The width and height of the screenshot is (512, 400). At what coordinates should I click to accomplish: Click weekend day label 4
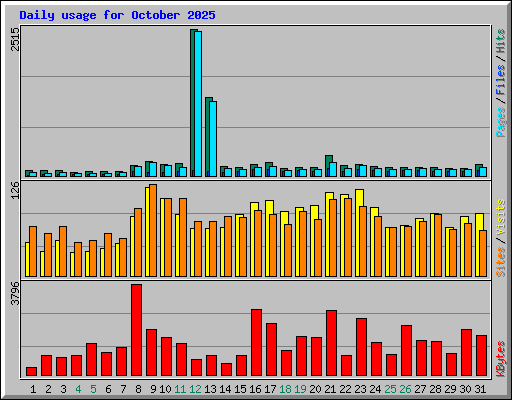[x=78, y=389]
